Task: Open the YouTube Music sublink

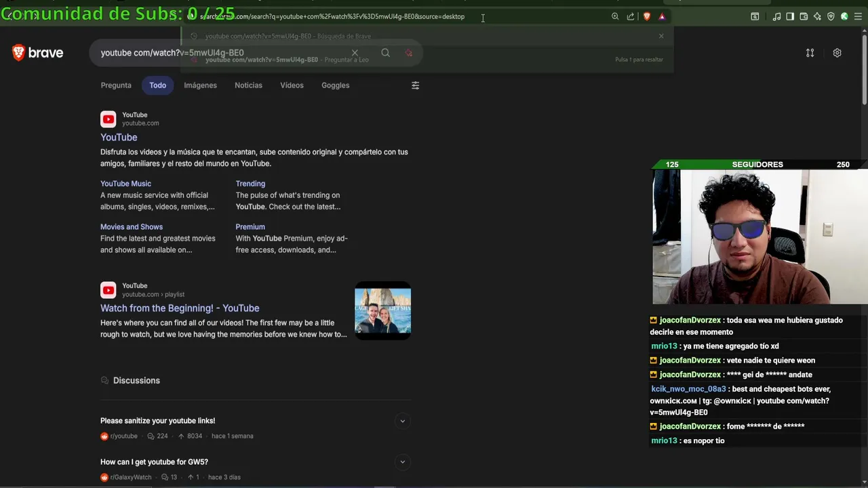Action: [125, 184]
